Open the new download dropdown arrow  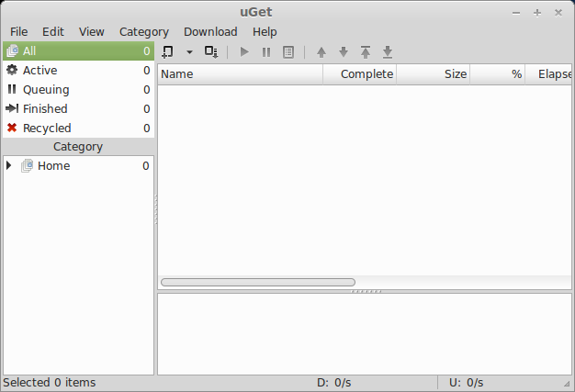[189, 52]
